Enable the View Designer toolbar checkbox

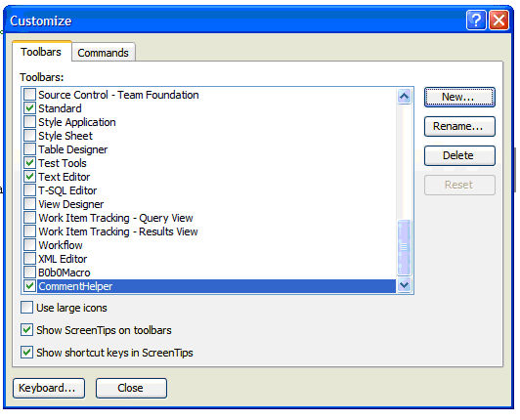pos(29,204)
